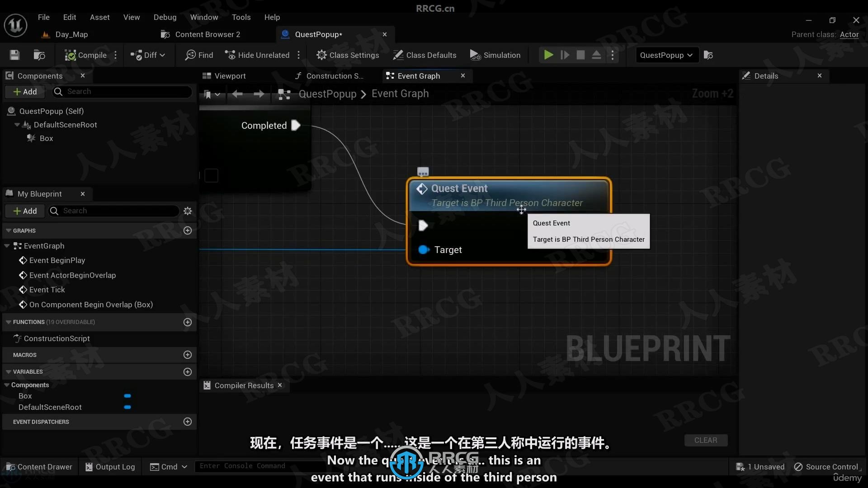This screenshot has width=868, height=488.
Task: Click Add in My Blueprint panel
Action: (25, 211)
